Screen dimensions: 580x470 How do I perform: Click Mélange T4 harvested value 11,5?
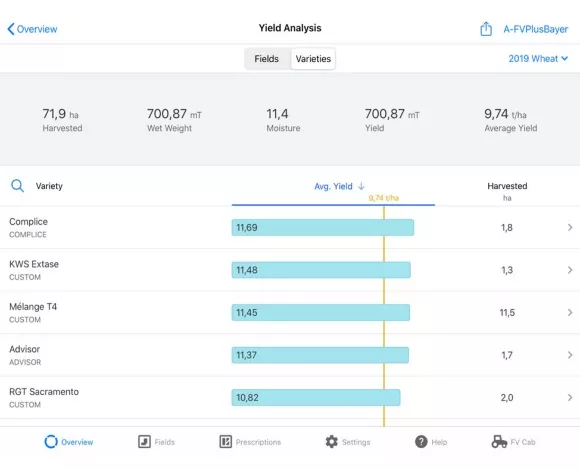[507, 313]
